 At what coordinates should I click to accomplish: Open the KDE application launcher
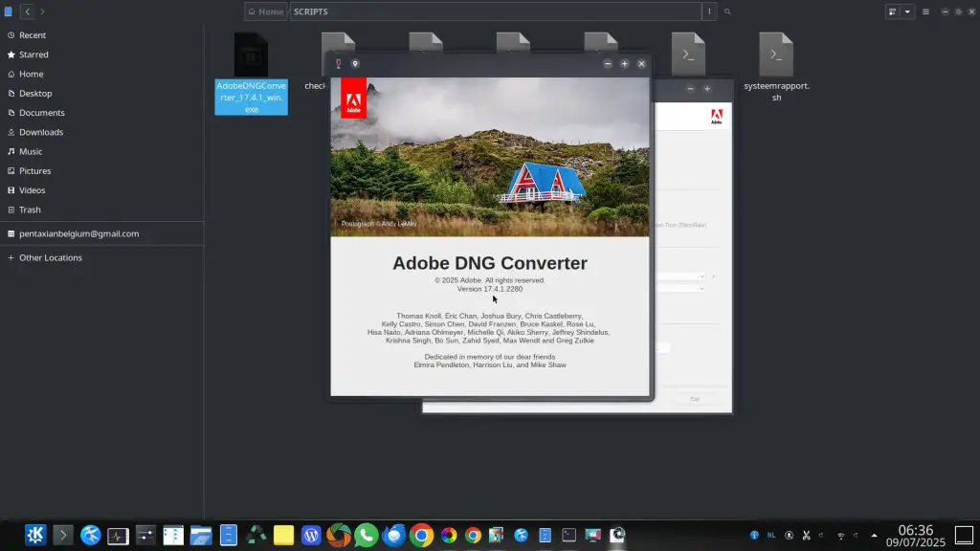tap(35, 535)
